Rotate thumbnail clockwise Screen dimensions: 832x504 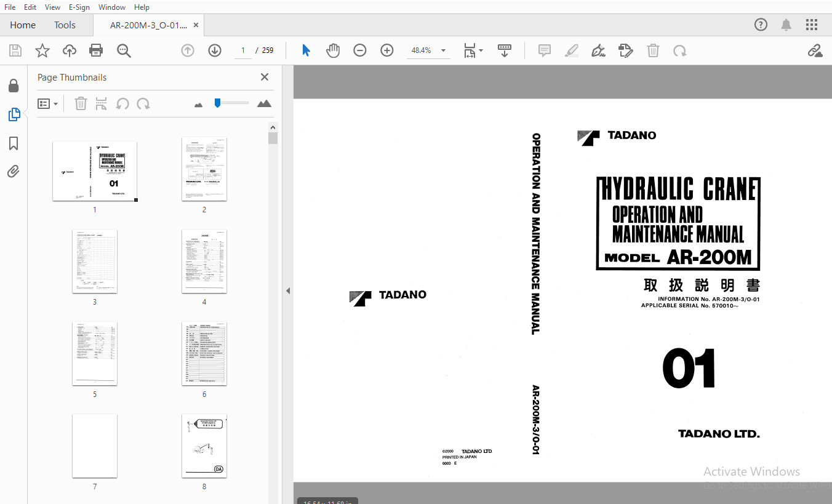pos(143,103)
